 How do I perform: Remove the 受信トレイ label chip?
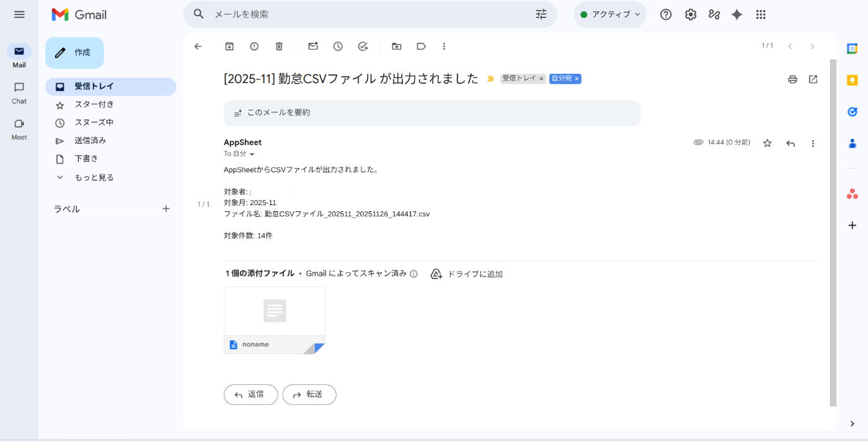[x=541, y=79]
